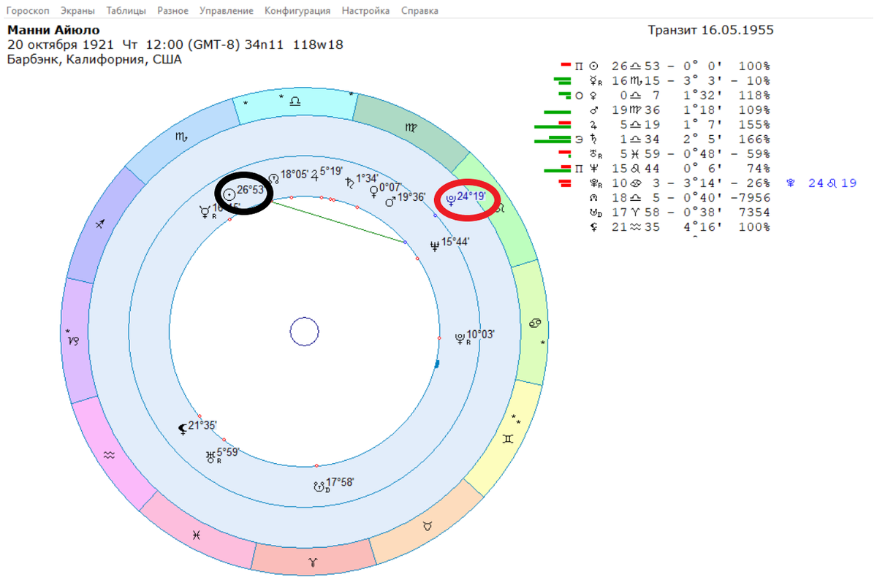Click the Aries sign symbol on zodiac ring

(314, 562)
